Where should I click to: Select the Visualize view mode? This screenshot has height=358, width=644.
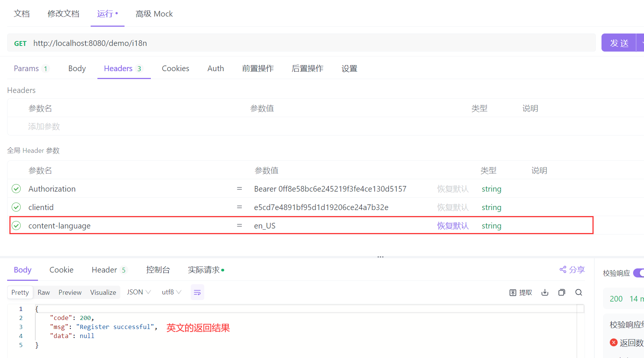click(x=103, y=292)
